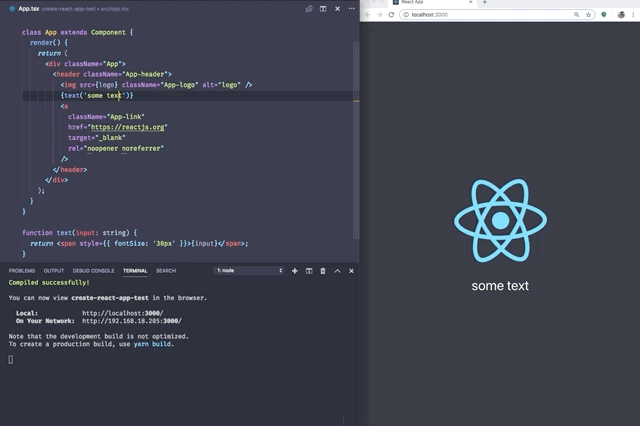Open the editor's more actions ellipsis menu
This screenshot has width=640, height=426.
pos(351,9)
